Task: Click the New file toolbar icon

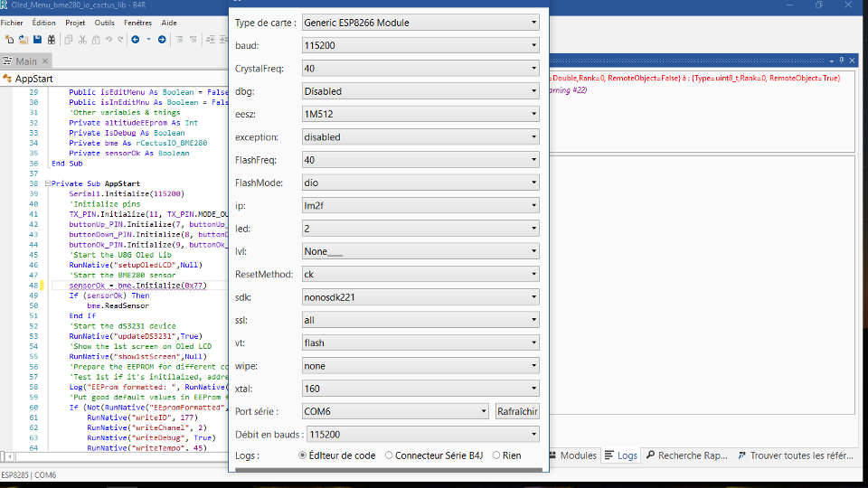Action: 9,39
